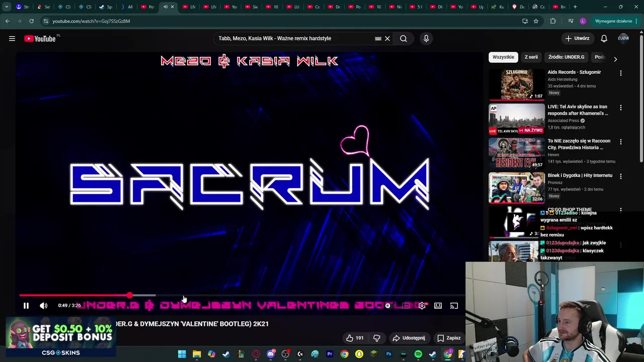
Task: Click the magnifier search button
Action: coord(404,39)
